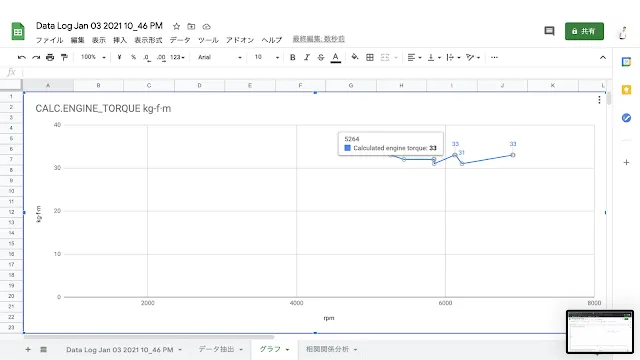Open vertical align dropdown

pos(434,58)
